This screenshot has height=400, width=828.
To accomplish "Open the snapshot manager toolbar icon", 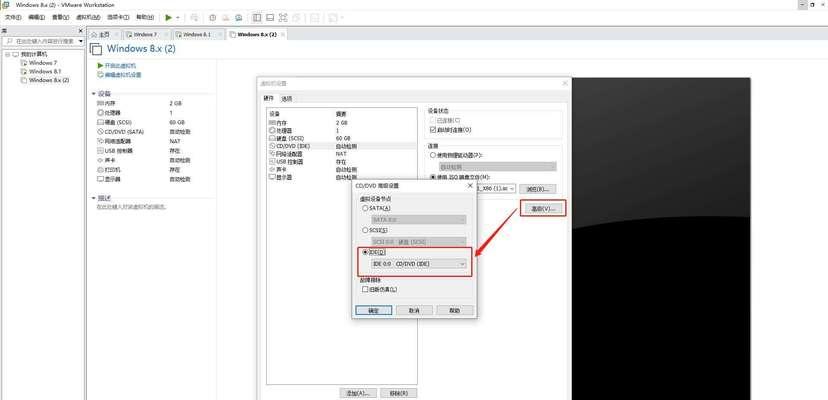I will pos(239,17).
